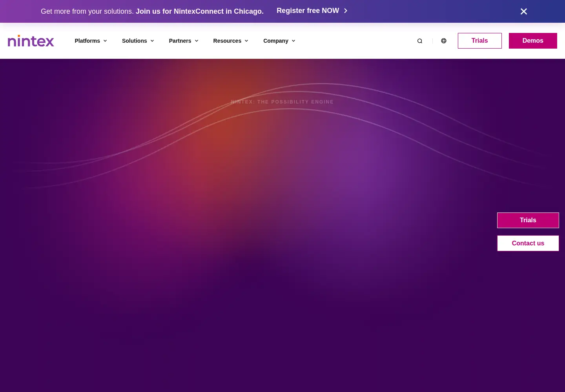The height and width of the screenshot is (392, 565).
Task: Expand the Solutions menu
Action: point(138,41)
